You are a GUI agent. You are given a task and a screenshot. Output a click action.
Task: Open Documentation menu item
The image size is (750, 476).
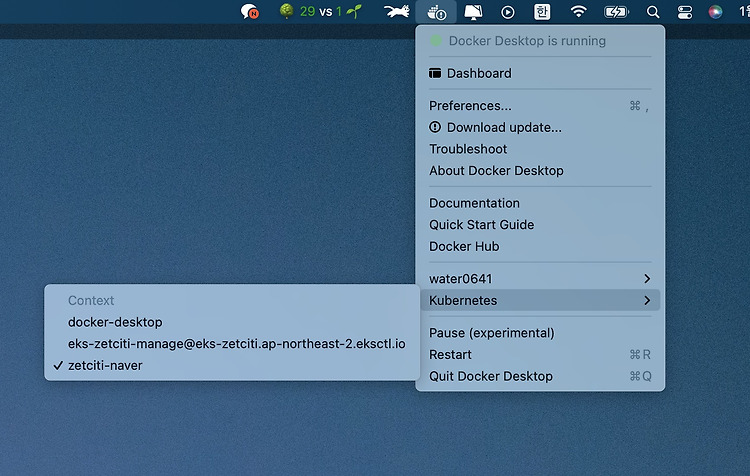540,203
